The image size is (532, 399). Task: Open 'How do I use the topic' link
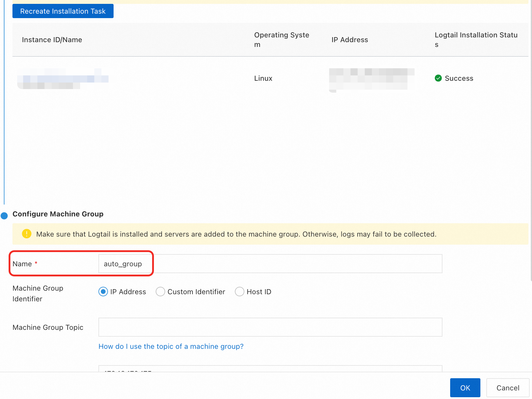point(171,346)
